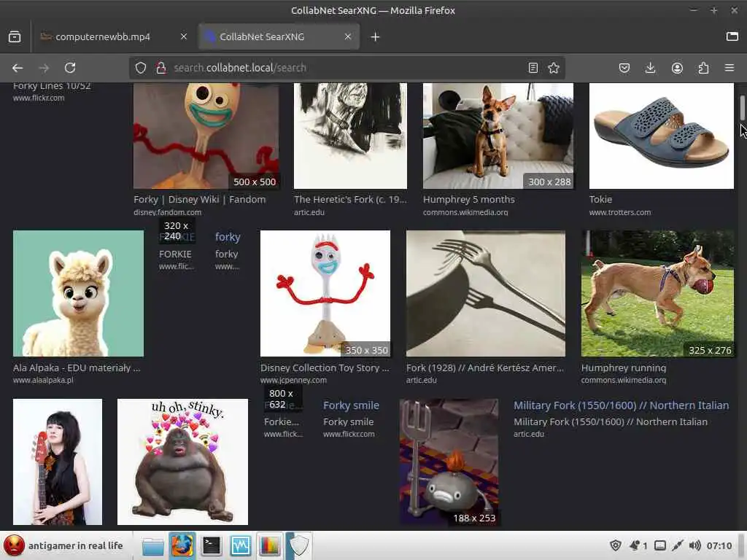Open the antigamer in real life menu
The width and height of the screenshot is (747, 560).
pyautogui.click(x=64, y=545)
